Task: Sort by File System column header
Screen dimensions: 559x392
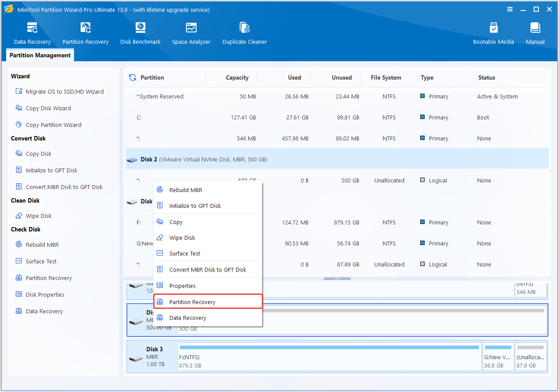Action: [x=386, y=77]
